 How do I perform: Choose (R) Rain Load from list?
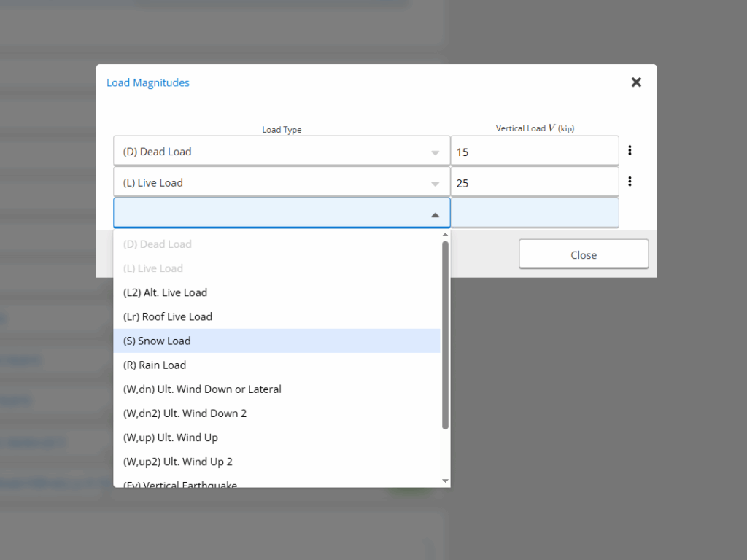click(155, 365)
